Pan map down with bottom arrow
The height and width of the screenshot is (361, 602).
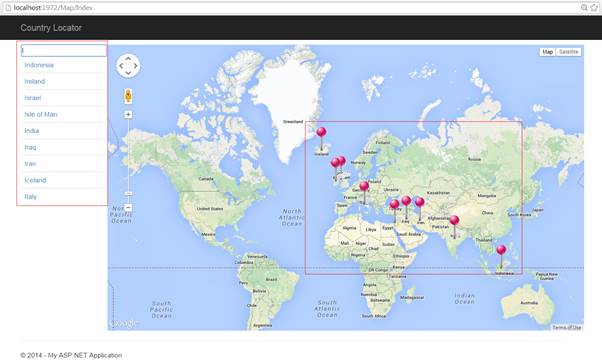[x=128, y=73]
